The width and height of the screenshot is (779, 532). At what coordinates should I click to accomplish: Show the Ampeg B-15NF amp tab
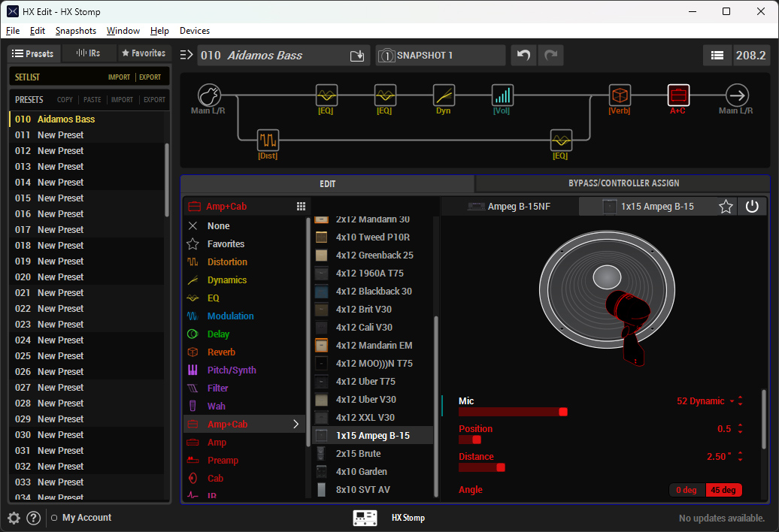tap(509, 207)
